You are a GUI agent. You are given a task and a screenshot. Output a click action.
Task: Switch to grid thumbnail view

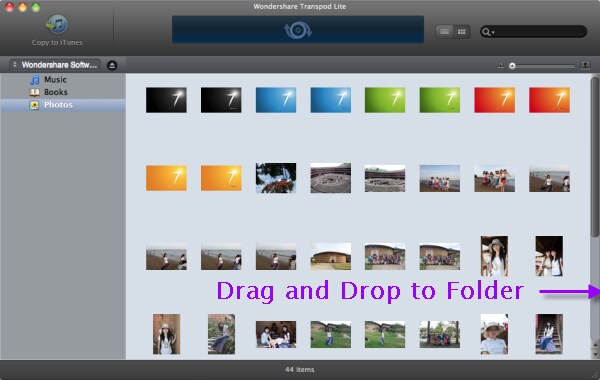click(461, 32)
